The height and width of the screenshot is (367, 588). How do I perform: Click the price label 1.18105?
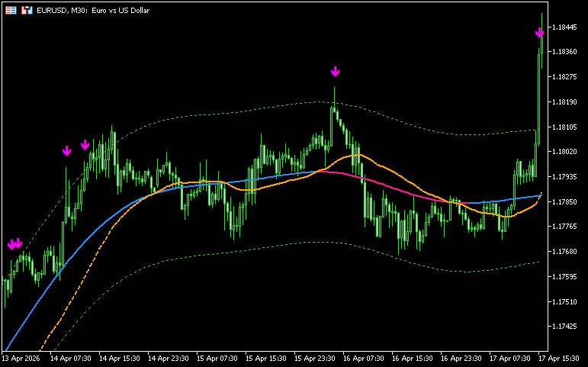click(x=564, y=127)
